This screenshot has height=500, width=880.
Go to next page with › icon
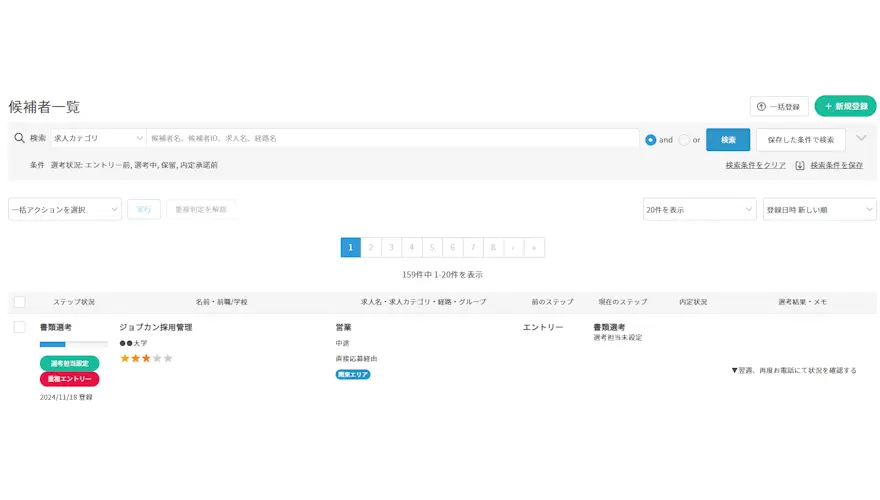pyautogui.click(x=514, y=247)
